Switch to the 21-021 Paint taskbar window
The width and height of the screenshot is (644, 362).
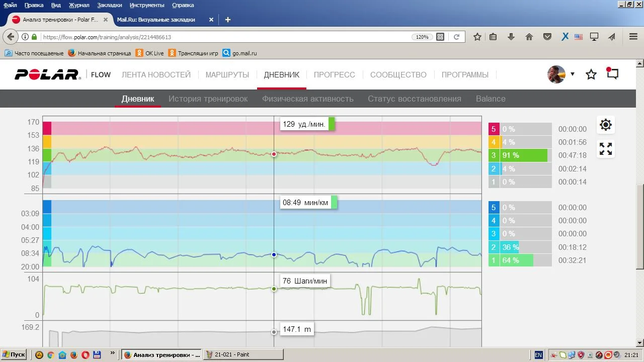[244, 354]
